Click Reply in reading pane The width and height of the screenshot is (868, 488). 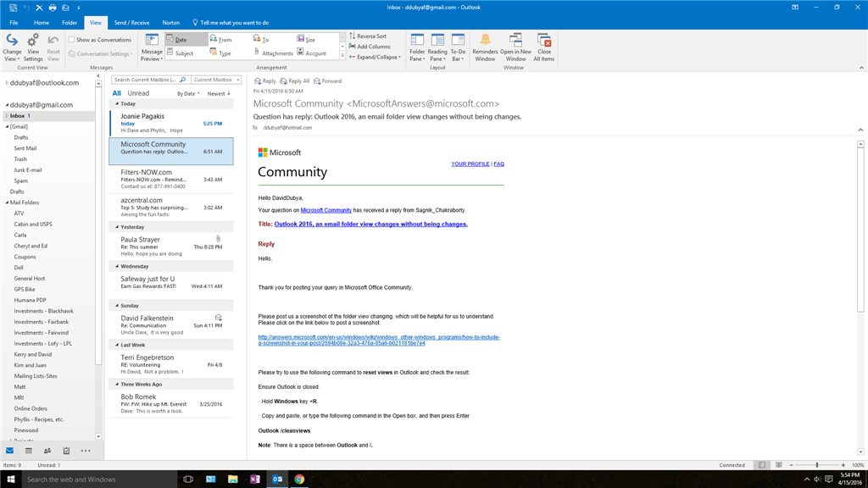tap(264, 80)
